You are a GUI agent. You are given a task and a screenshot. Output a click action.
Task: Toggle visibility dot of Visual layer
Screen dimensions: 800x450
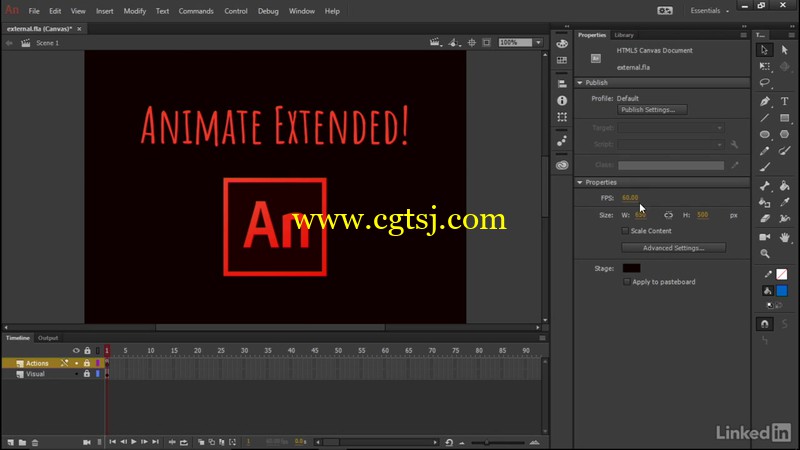point(77,374)
